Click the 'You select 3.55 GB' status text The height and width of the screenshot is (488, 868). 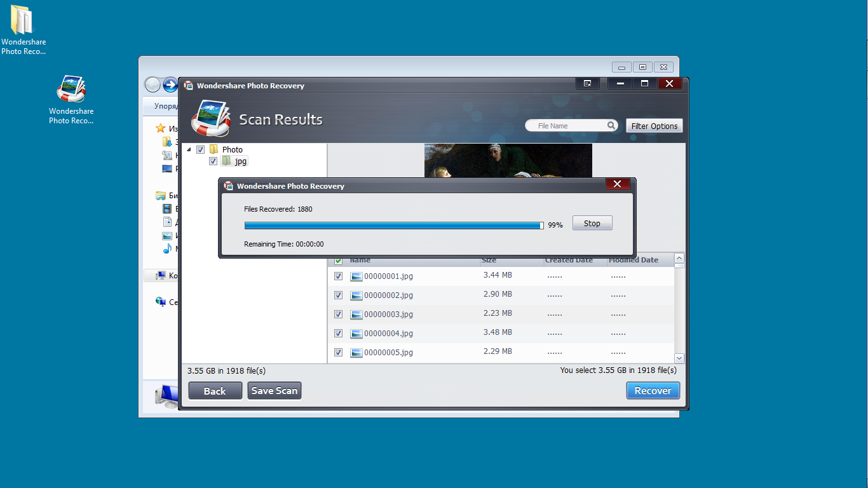pos(618,370)
